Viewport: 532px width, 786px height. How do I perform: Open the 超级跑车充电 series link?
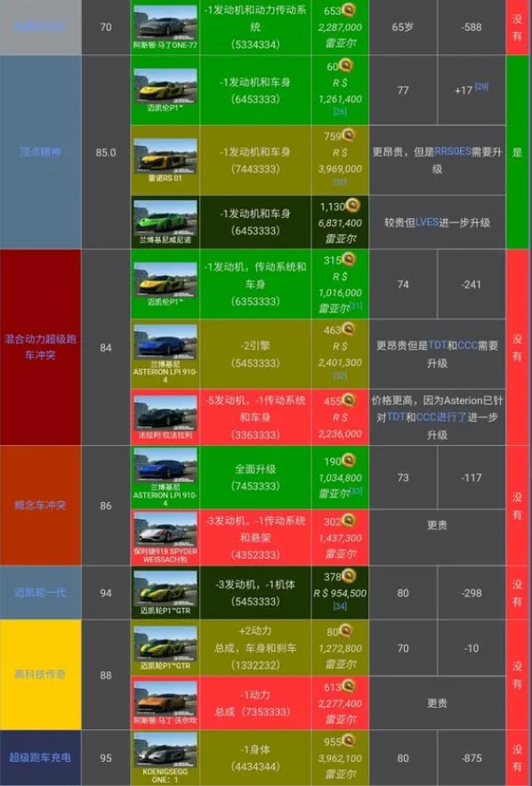click(x=40, y=758)
